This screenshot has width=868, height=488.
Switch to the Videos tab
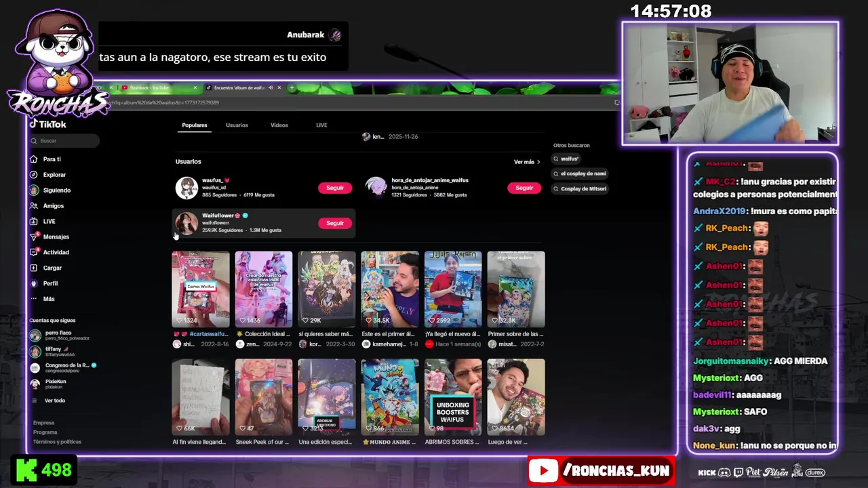coord(279,125)
